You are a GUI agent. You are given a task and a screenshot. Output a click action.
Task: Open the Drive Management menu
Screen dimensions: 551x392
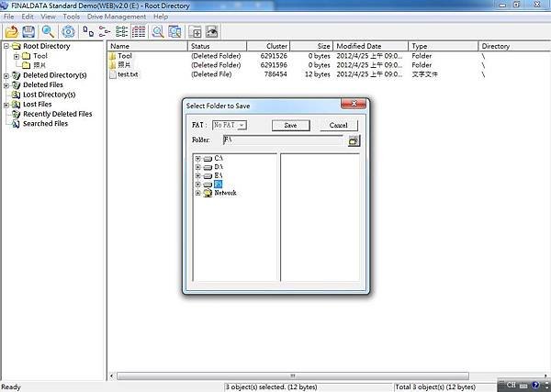[117, 17]
